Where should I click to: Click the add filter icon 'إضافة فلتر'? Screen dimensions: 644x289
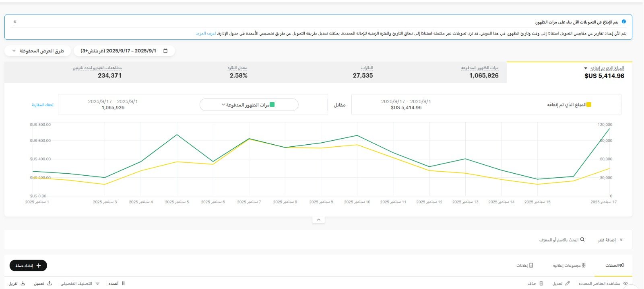[x=621, y=240]
